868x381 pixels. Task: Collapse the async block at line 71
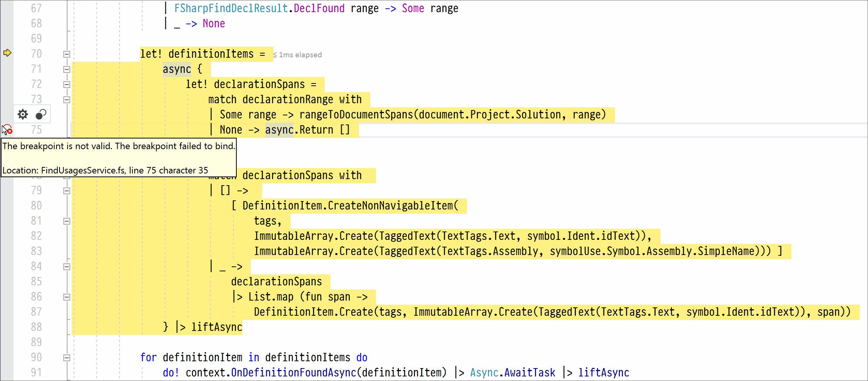(66, 69)
